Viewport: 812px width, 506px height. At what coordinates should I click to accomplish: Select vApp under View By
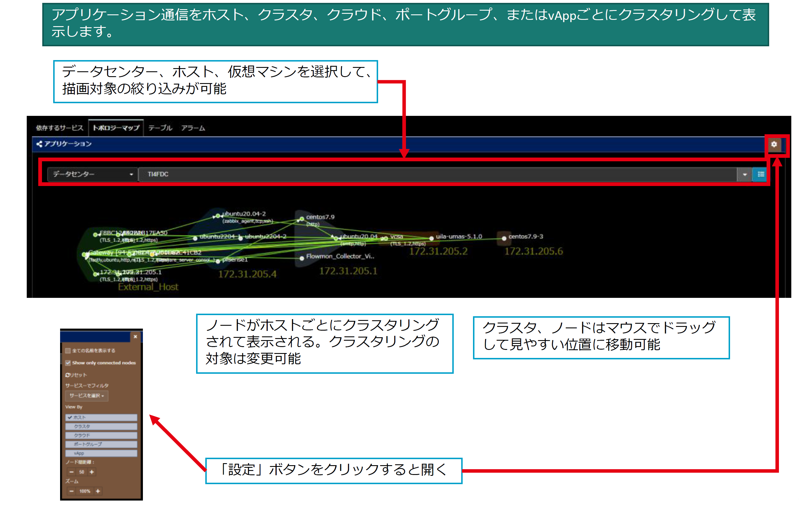click(102, 453)
